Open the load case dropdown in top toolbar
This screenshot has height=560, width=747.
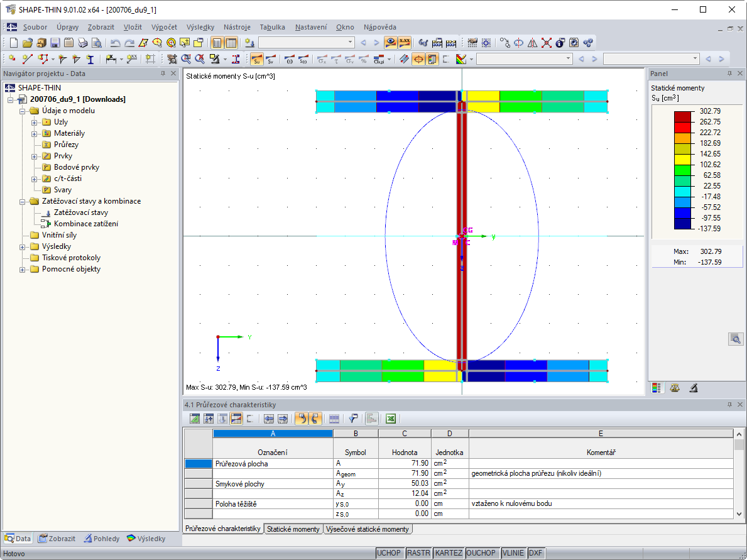pyautogui.click(x=351, y=43)
